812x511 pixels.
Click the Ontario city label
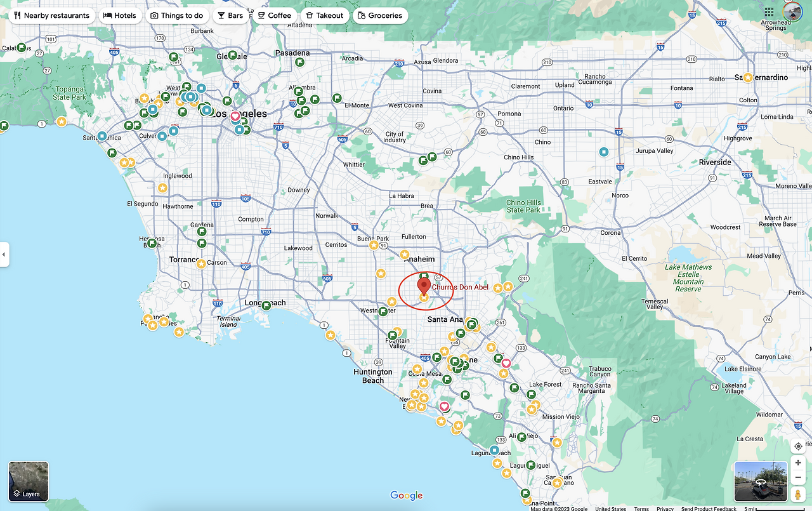point(563,109)
